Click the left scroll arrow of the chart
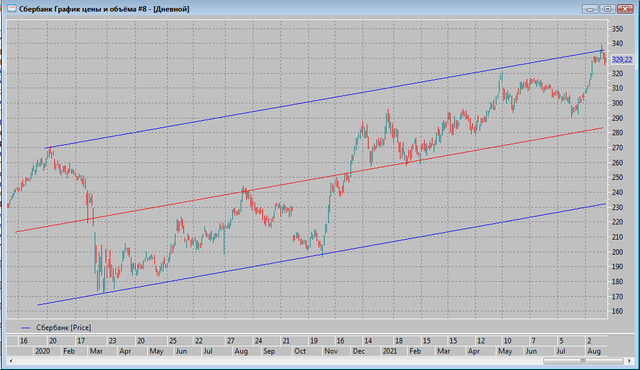Image resolution: width=640 pixels, height=370 pixels. (11, 361)
